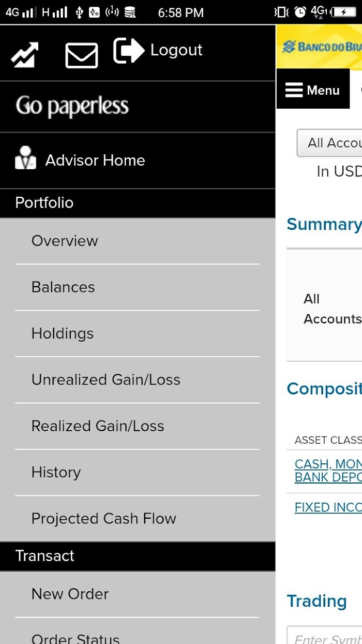
Task: Open the envelope messages icon
Action: pyautogui.click(x=82, y=55)
